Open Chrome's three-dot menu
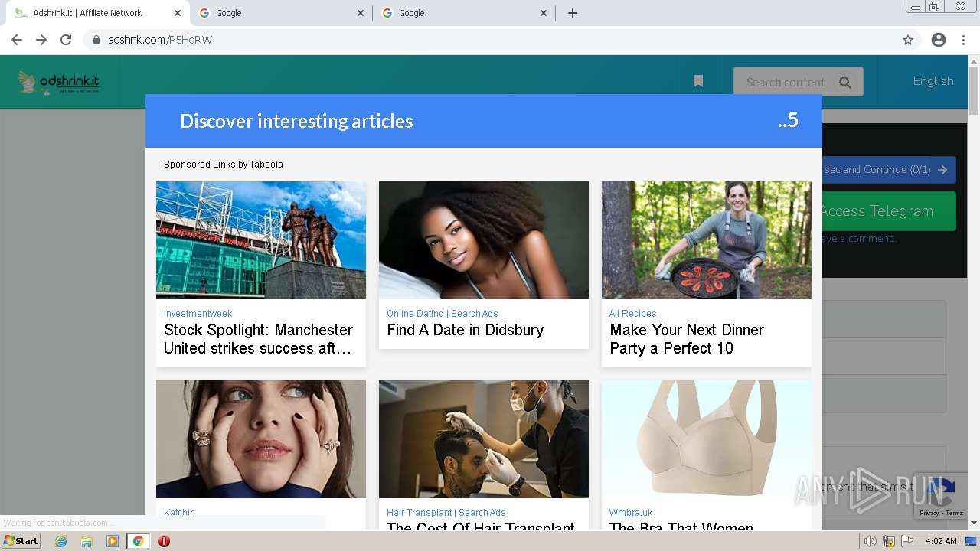 point(963,40)
